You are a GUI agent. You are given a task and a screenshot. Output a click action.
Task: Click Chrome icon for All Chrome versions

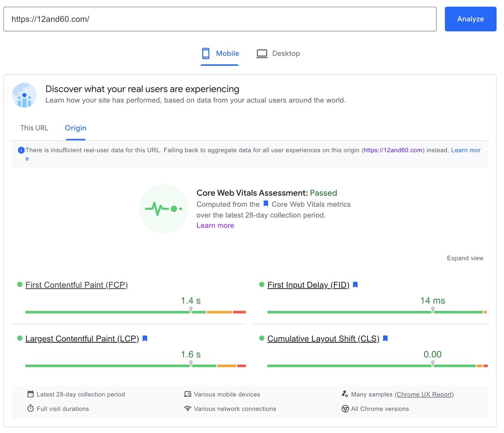[x=345, y=409]
